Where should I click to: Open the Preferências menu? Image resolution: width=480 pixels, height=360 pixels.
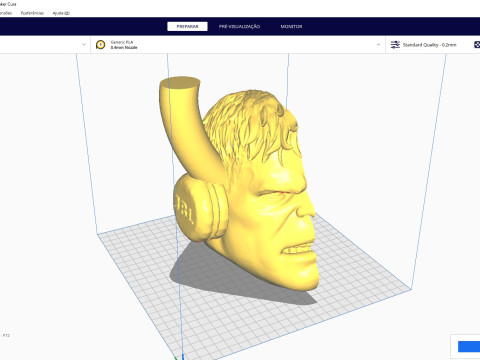[x=32, y=13]
